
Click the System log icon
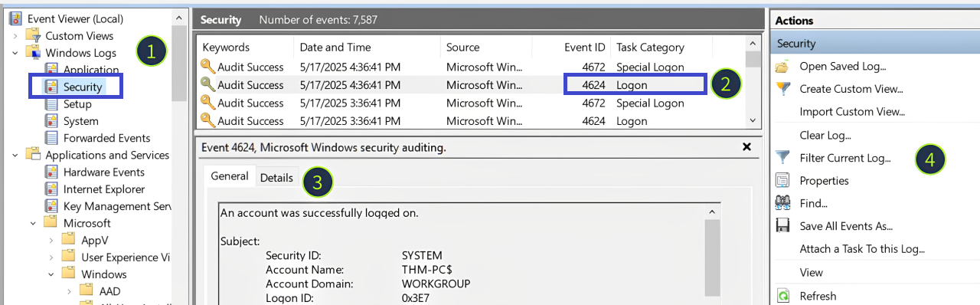[x=51, y=121]
